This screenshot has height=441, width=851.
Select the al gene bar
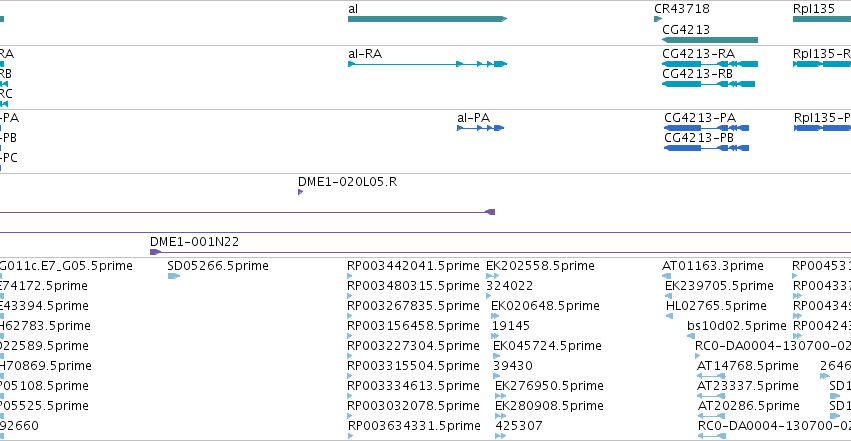[x=427, y=19]
